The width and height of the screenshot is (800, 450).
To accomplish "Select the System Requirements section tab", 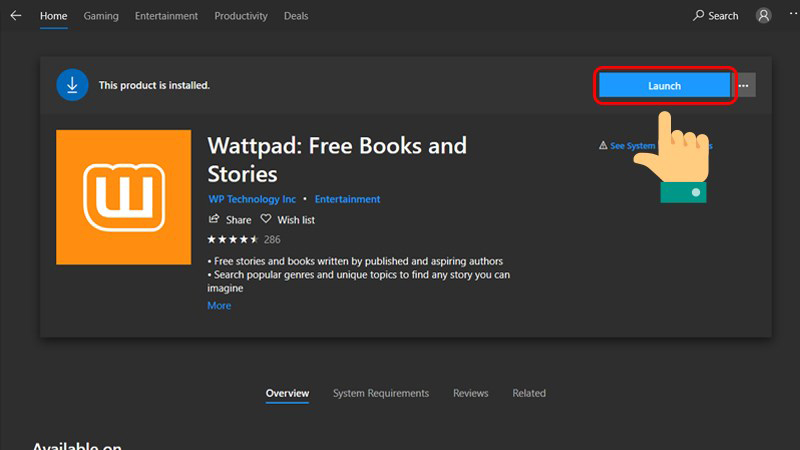I will coord(381,393).
